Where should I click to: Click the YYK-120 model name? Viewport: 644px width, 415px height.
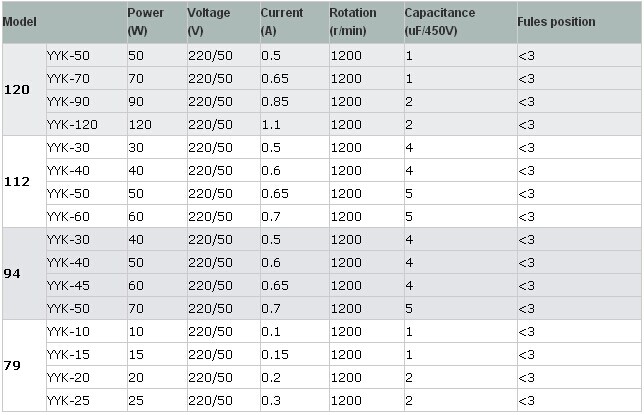point(72,124)
